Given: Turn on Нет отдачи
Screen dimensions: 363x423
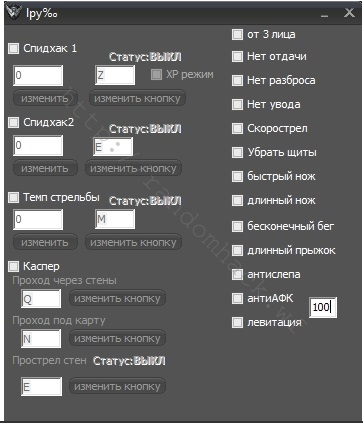Looking at the screenshot, I should point(237,56).
